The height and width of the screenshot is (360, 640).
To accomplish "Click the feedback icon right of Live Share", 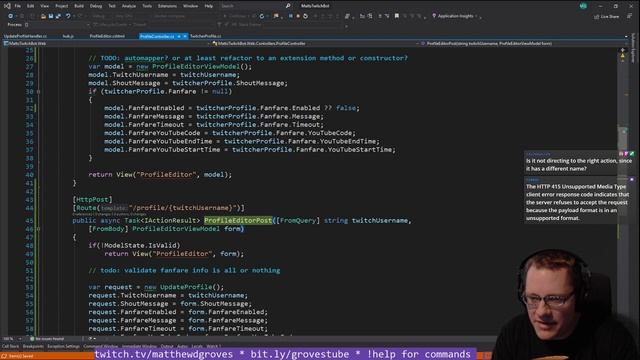I will [629, 16].
